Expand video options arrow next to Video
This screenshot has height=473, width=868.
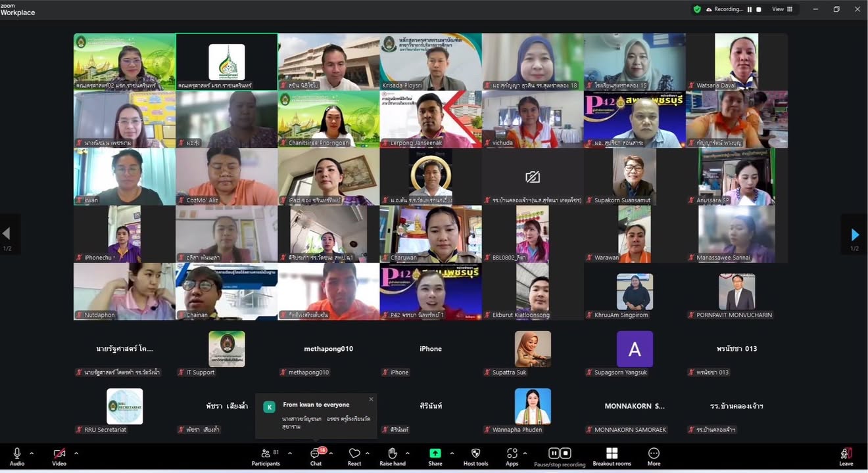76,453
